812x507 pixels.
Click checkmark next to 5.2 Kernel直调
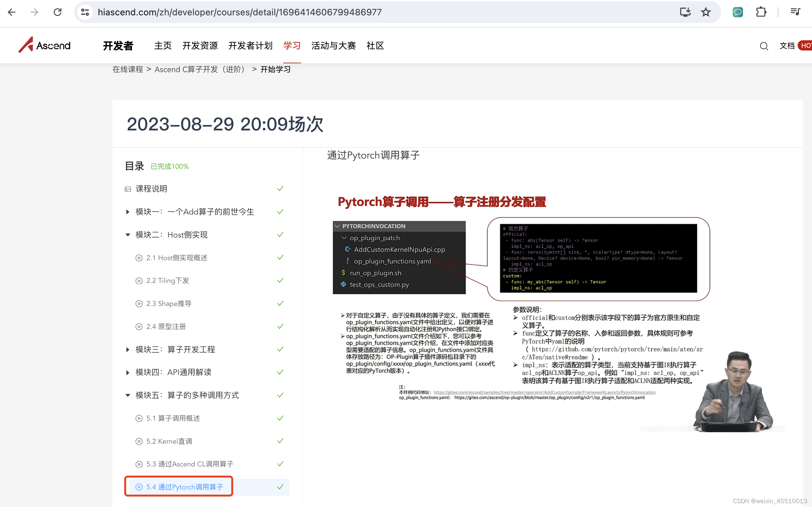pos(280,441)
